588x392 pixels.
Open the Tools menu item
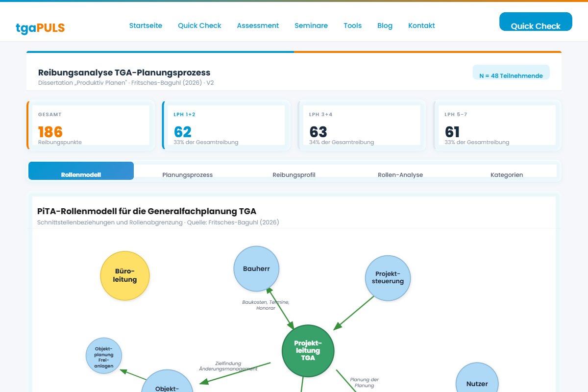[x=353, y=25]
